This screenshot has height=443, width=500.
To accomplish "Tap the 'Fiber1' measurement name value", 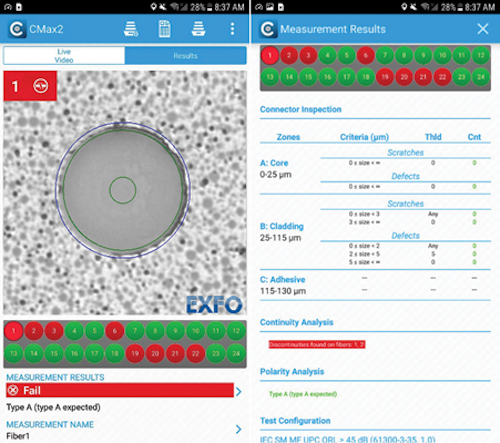I will [x=18, y=436].
